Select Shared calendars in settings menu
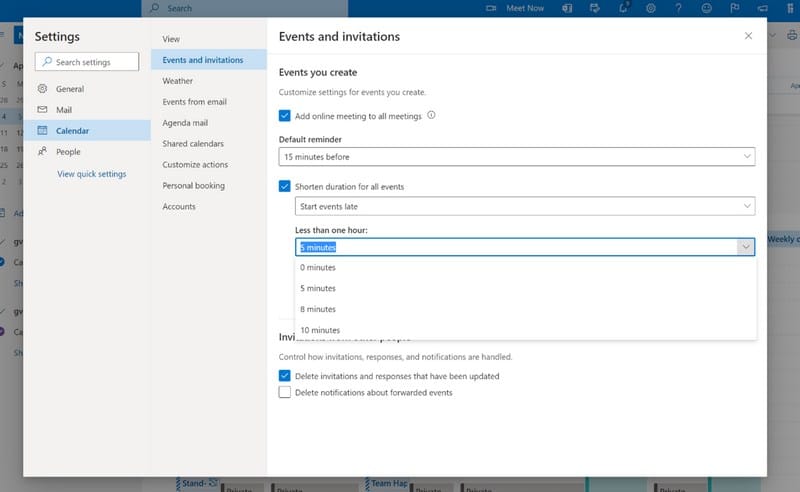This screenshot has width=800, height=492. point(193,144)
